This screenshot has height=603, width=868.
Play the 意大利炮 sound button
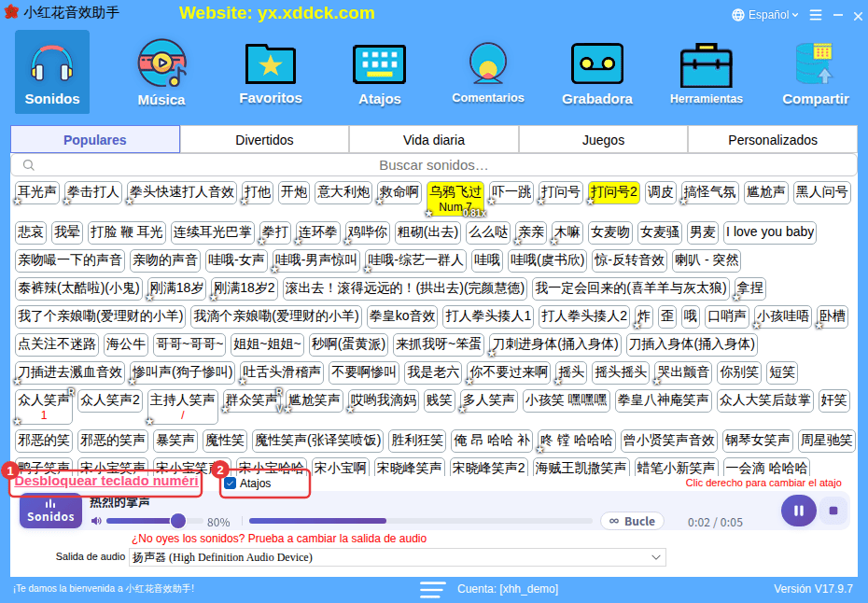[343, 192]
